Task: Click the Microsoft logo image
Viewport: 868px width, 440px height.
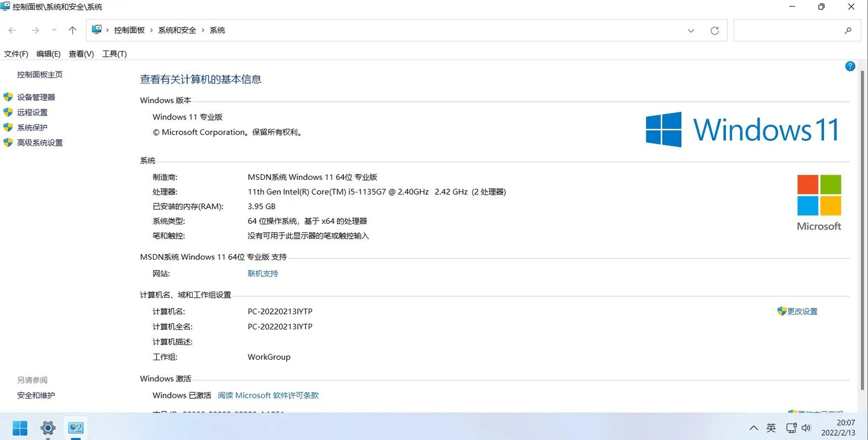Action: coord(819,203)
